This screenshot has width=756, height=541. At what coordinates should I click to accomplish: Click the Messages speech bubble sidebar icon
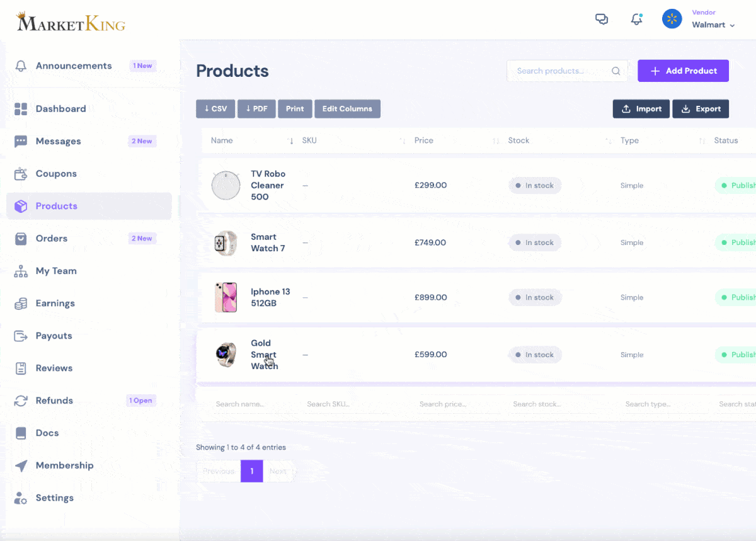point(21,141)
